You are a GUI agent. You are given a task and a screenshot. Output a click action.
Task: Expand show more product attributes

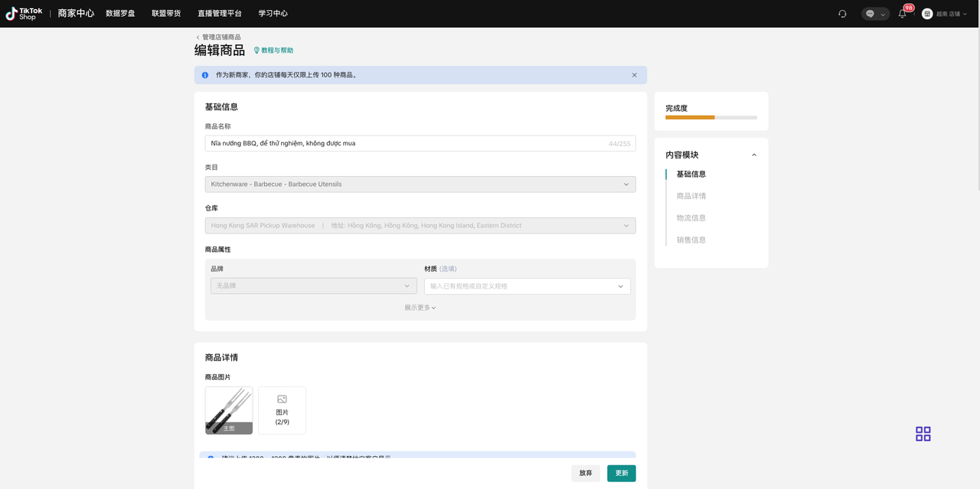point(420,308)
